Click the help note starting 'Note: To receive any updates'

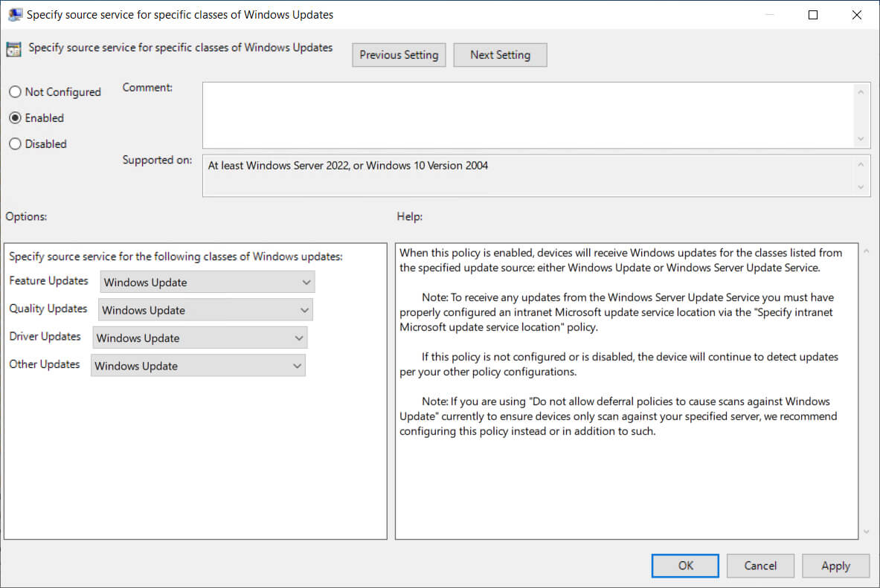[617, 312]
